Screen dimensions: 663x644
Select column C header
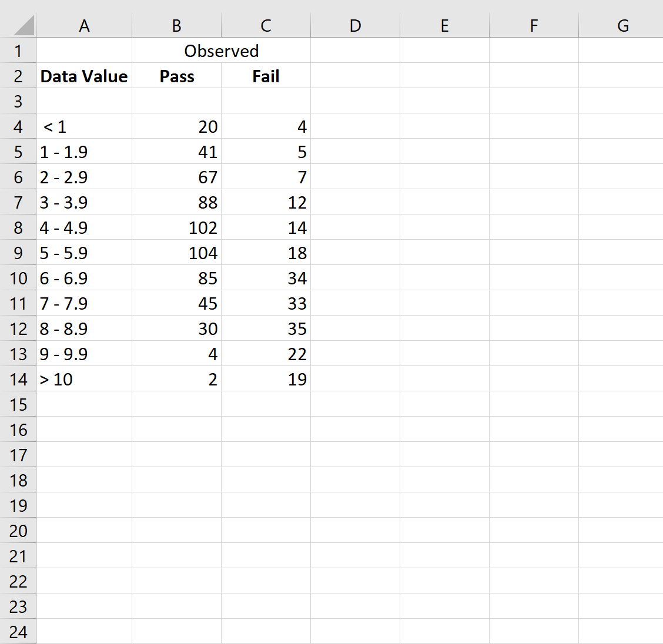[266, 25]
